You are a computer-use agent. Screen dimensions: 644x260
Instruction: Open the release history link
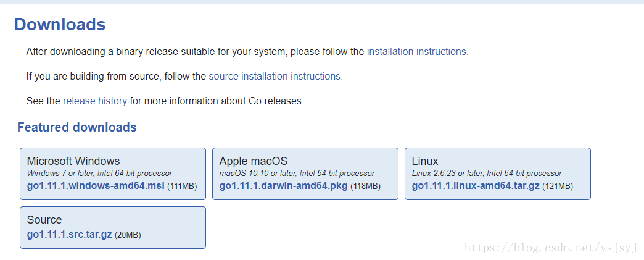click(x=95, y=101)
